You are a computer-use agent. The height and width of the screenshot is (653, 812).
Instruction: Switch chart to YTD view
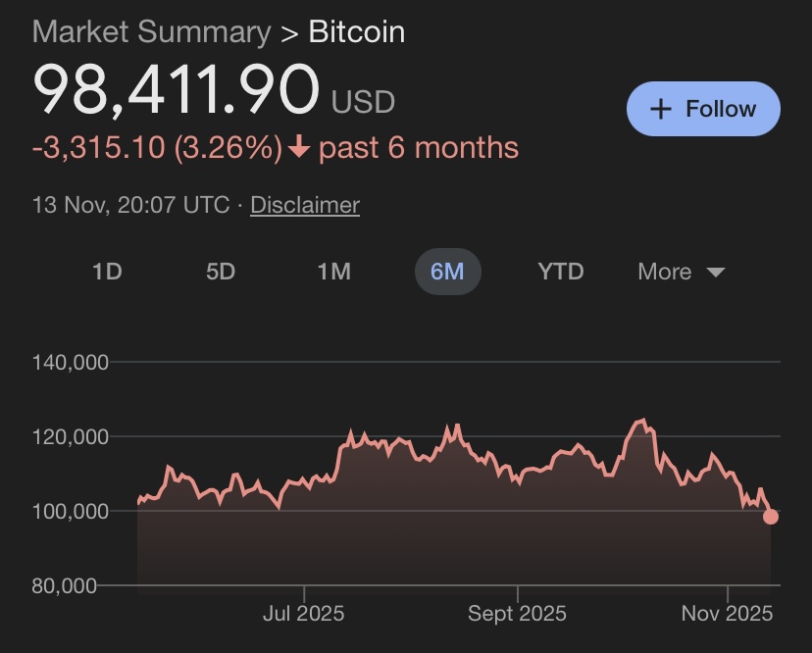pos(561,272)
